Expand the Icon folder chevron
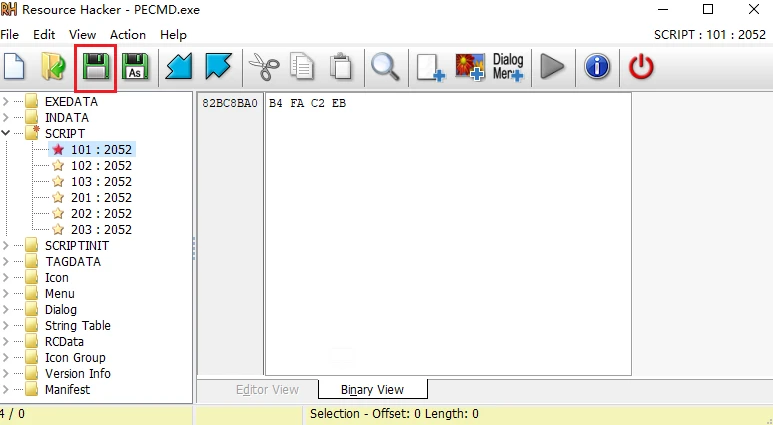 (x=5, y=278)
